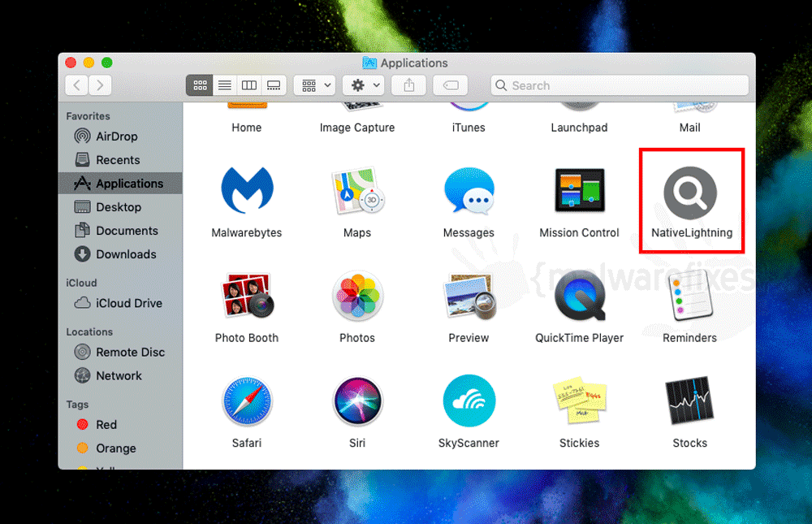The image size is (812, 524).
Task: Click the iTunes app label
Action: 469,128
